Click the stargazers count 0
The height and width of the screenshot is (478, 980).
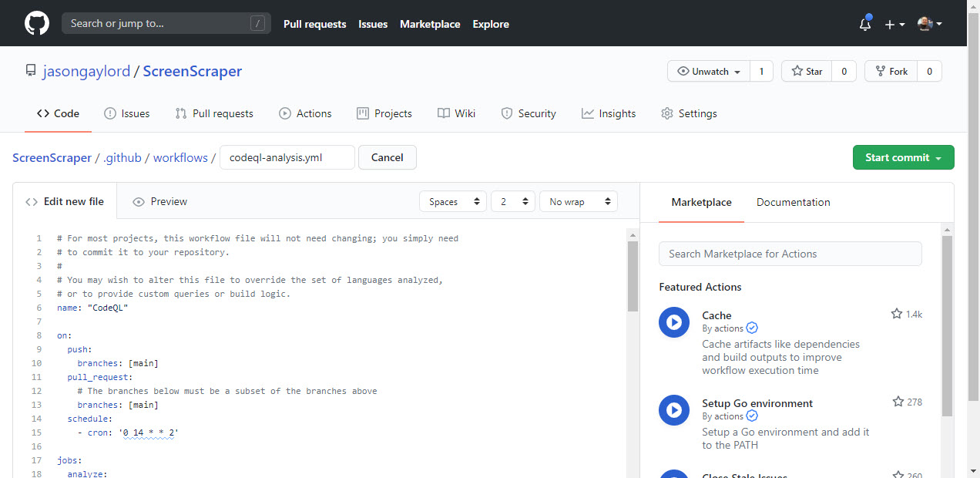coord(844,72)
